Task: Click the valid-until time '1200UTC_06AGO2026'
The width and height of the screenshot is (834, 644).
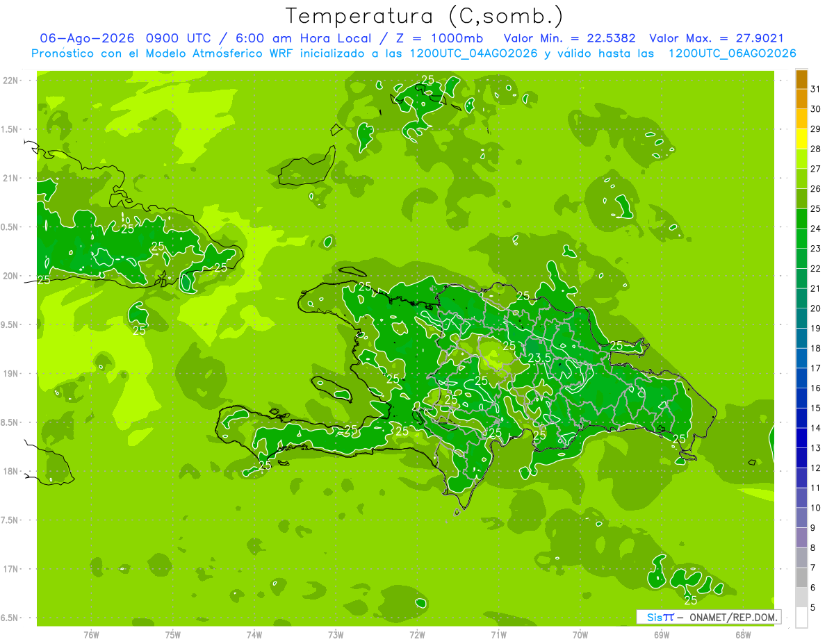Action: pos(732,53)
